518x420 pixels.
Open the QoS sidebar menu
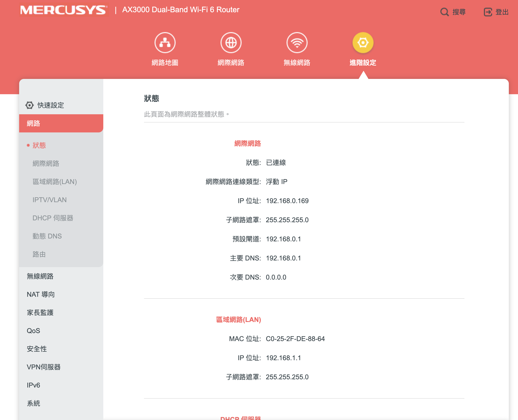(33, 331)
